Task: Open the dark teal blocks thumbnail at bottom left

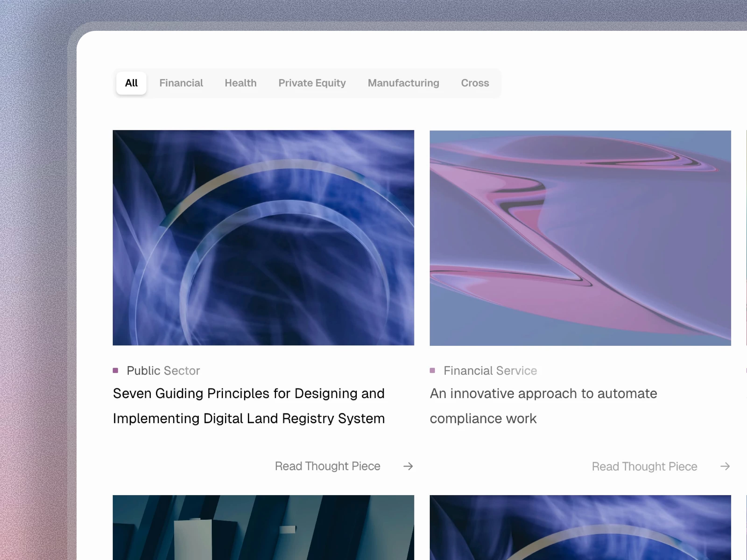Action: pyautogui.click(x=263, y=527)
